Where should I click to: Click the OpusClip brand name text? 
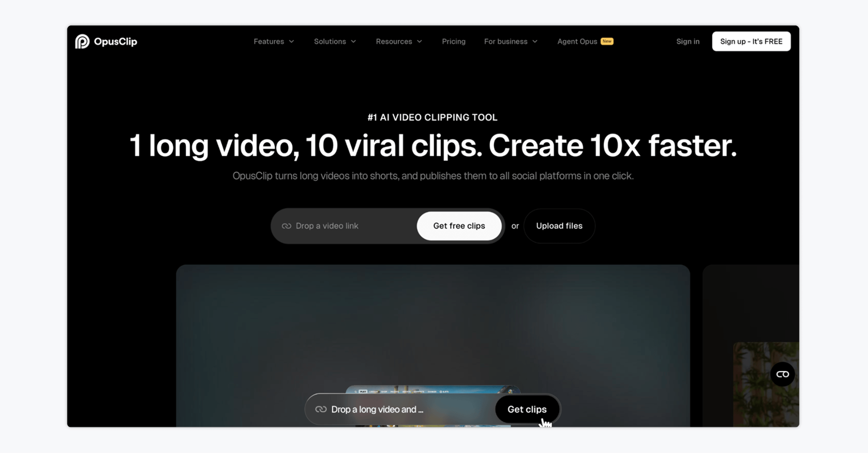(x=116, y=42)
